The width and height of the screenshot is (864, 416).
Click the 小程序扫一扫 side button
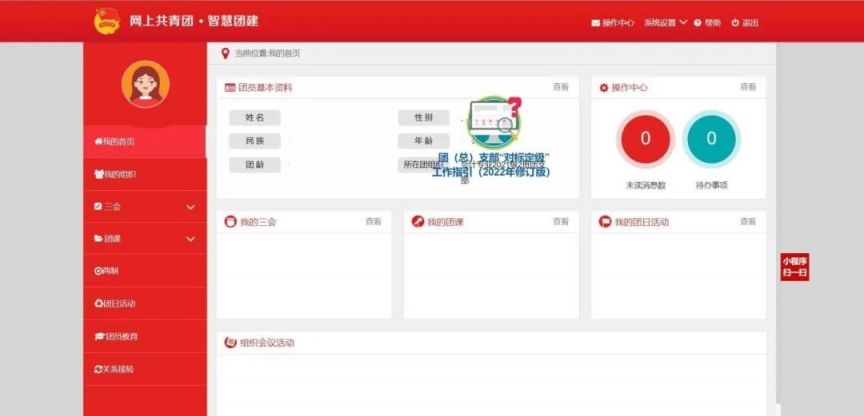[795, 267]
